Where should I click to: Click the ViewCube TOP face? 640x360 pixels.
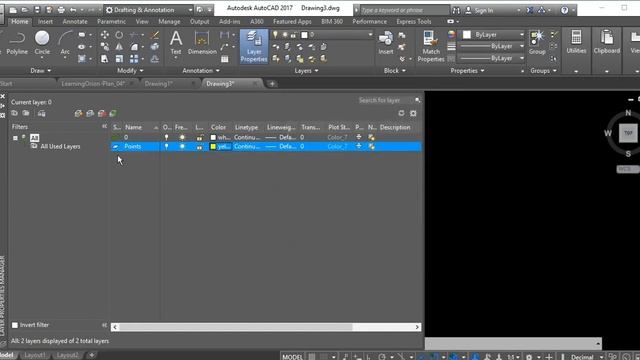pos(628,133)
